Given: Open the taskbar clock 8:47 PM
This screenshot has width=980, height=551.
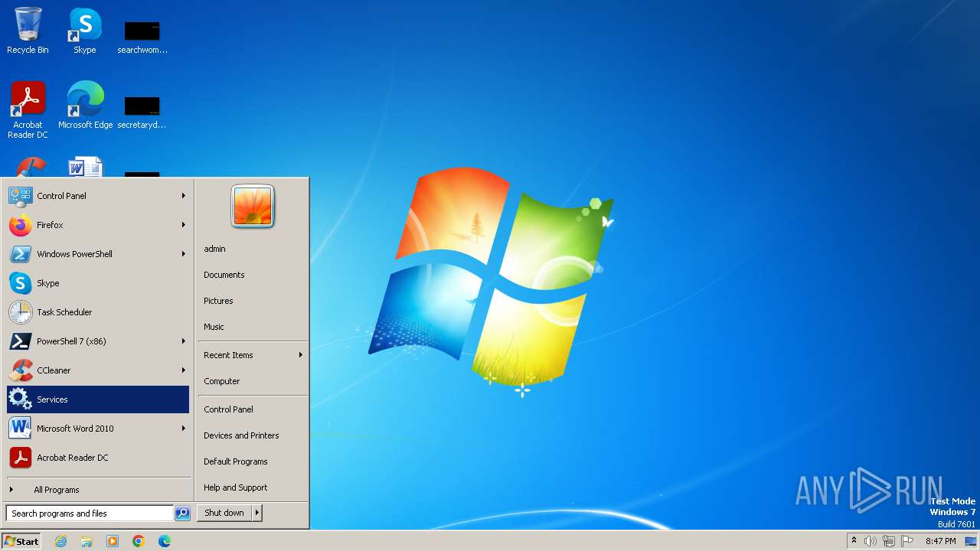Looking at the screenshot, I should (x=940, y=541).
